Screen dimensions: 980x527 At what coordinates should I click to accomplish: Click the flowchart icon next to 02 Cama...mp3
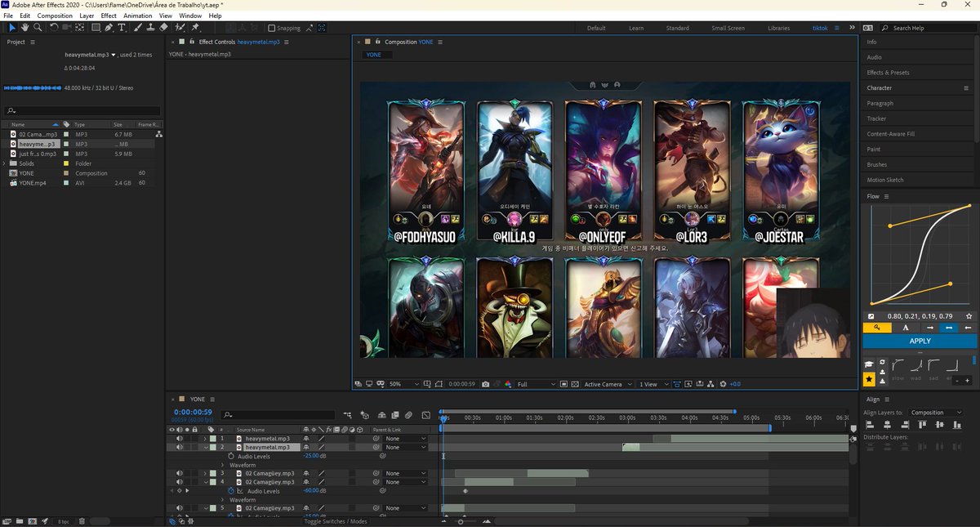[x=159, y=134]
